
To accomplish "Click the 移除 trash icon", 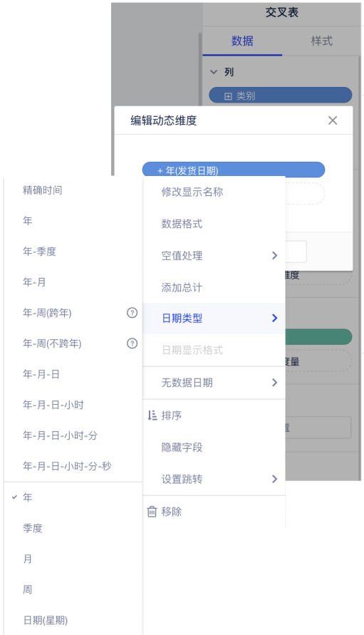I will [x=152, y=512].
